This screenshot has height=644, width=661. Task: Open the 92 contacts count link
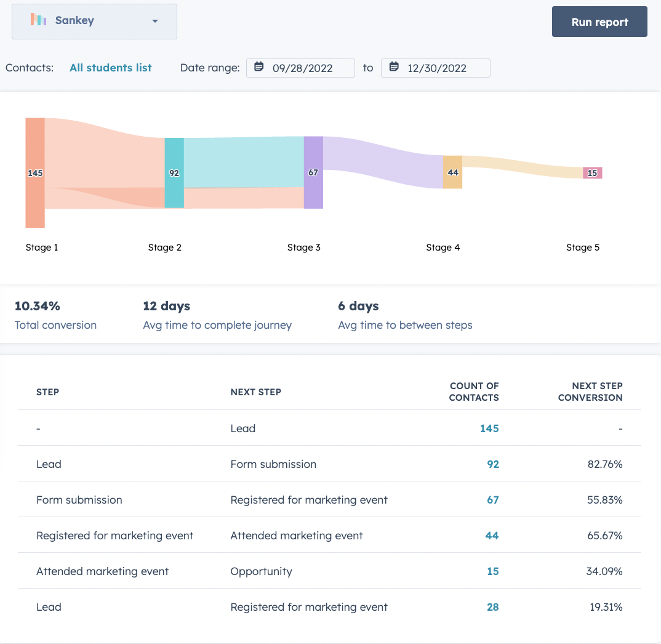(493, 464)
